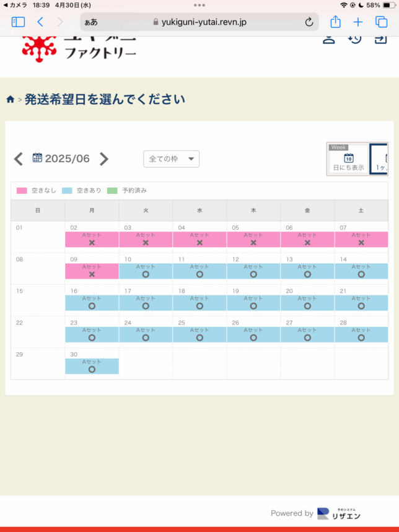
Task: Go to previous month
Action: [19, 159]
